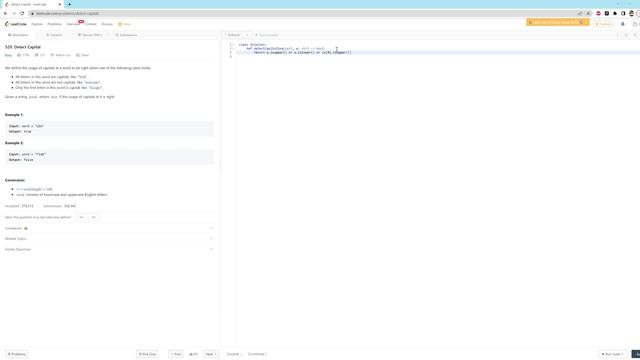
Task: Click the Example 2 code block
Action: (109, 157)
